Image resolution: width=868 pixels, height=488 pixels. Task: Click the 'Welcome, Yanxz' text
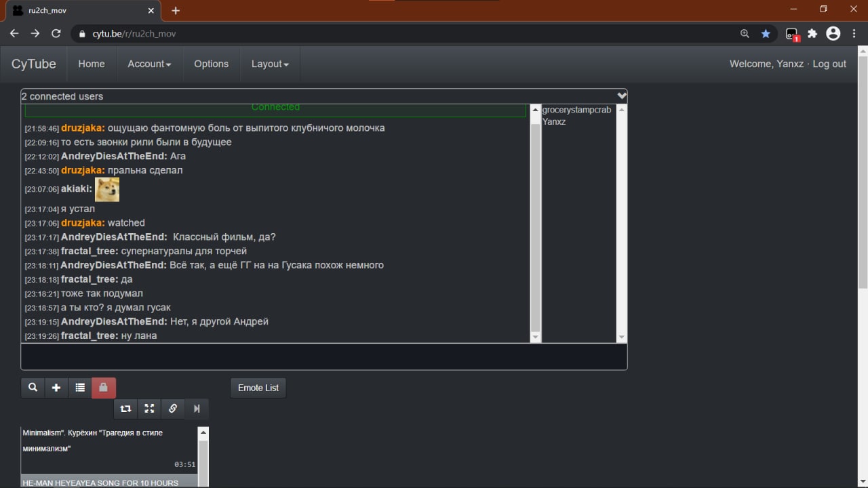(766, 64)
